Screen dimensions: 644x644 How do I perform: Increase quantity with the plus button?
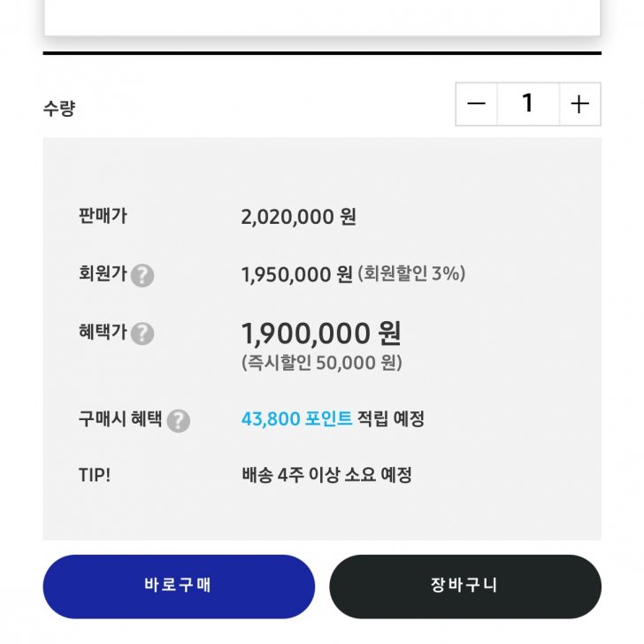tap(579, 104)
